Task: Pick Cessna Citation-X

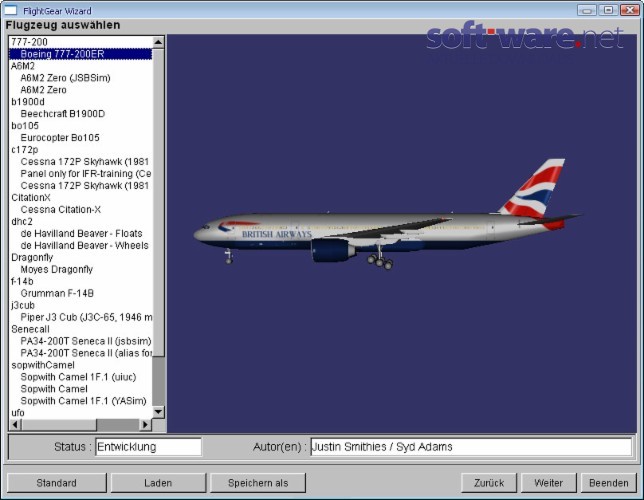Action: pos(80,209)
